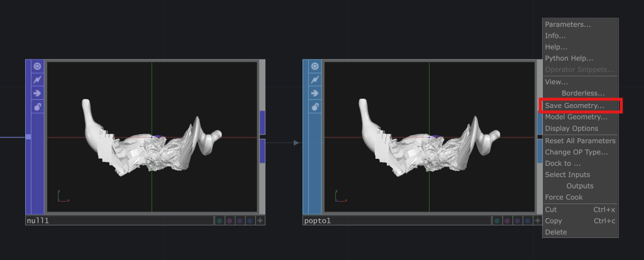Toggle the viewer flag on null1

37,67
